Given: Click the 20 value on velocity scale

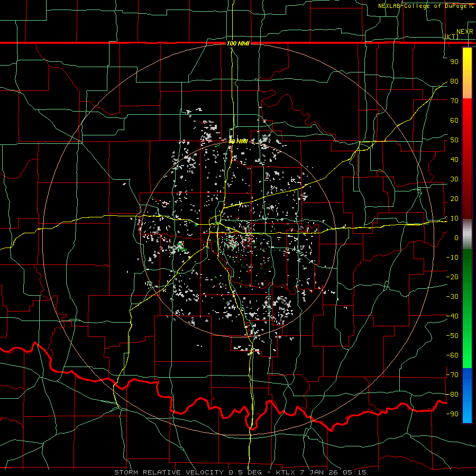Looking at the screenshot, I should [x=454, y=199].
